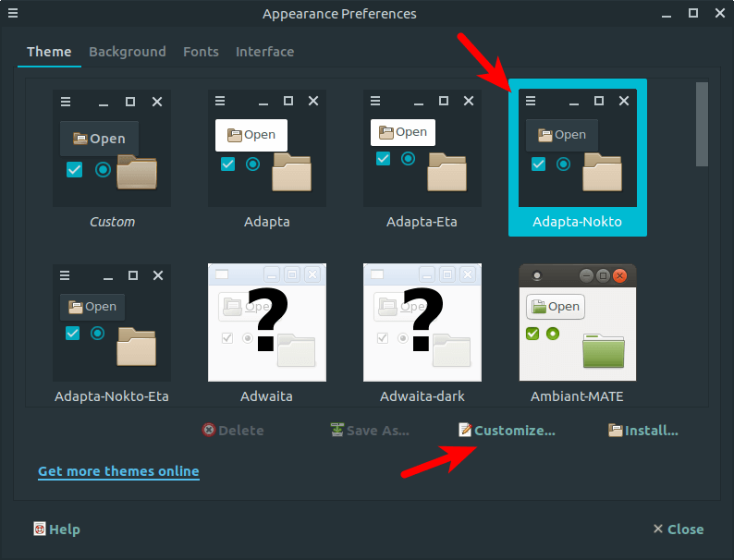Choose the Adwaita theme preview
The width and height of the screenshot is (734, 560).
(267, 323)
